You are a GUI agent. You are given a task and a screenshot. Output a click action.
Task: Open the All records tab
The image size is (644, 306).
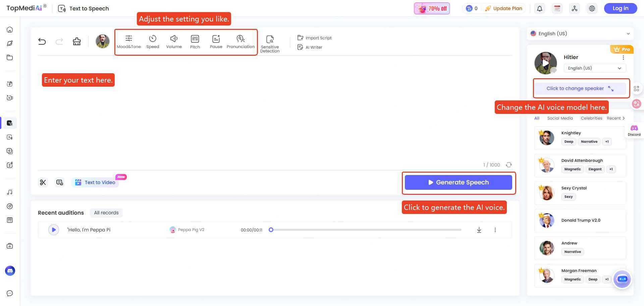[106, 212]
